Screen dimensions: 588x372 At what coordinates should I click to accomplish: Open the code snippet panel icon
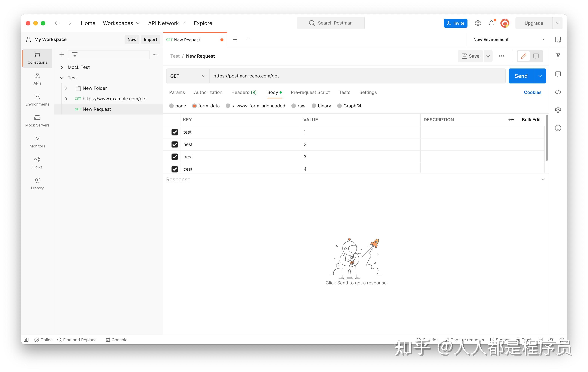coord(558,92)
